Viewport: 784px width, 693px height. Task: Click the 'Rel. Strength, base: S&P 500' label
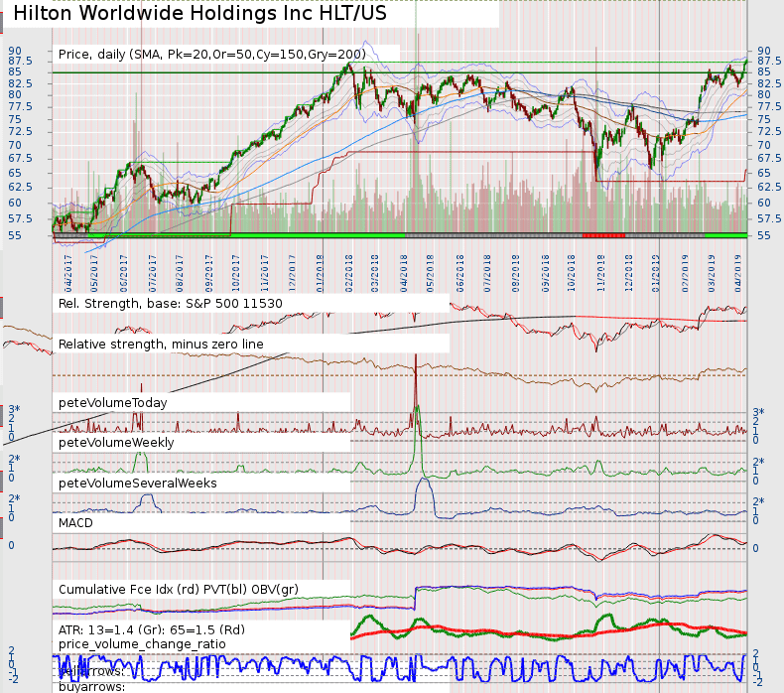[x=171, y=303]
